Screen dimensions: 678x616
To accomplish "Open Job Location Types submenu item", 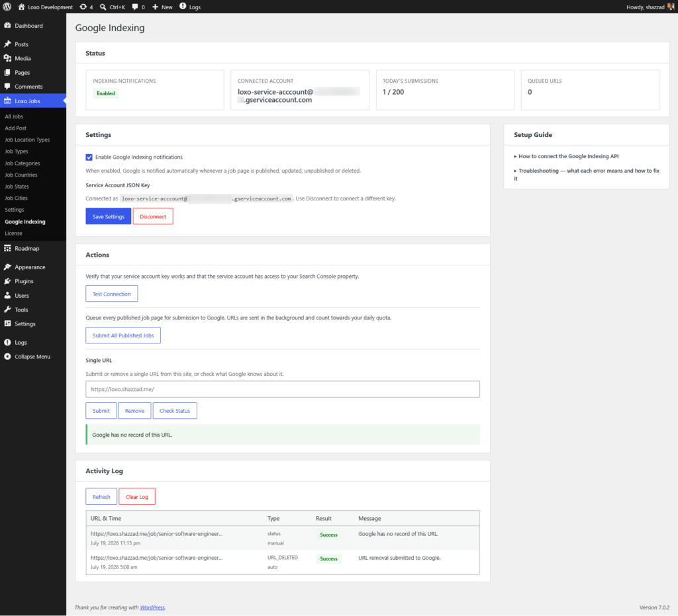I will (x=27, y=140).
